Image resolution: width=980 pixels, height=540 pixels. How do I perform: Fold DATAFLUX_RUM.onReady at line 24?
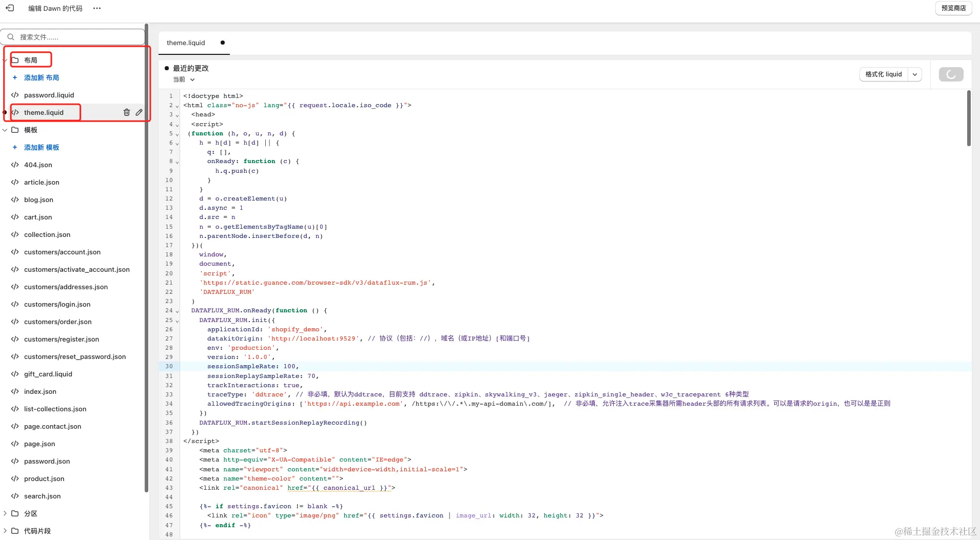click(x=178, y=311)
